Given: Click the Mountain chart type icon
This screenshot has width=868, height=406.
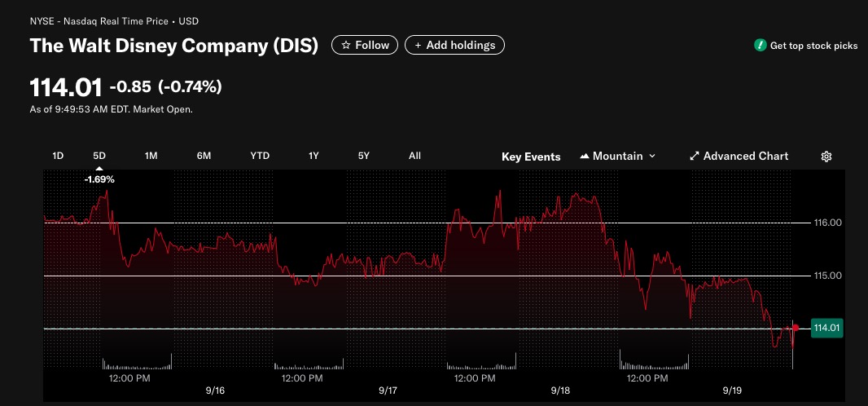Looking at the screenshot, I should pyautogui.click(x=584, y=157).
